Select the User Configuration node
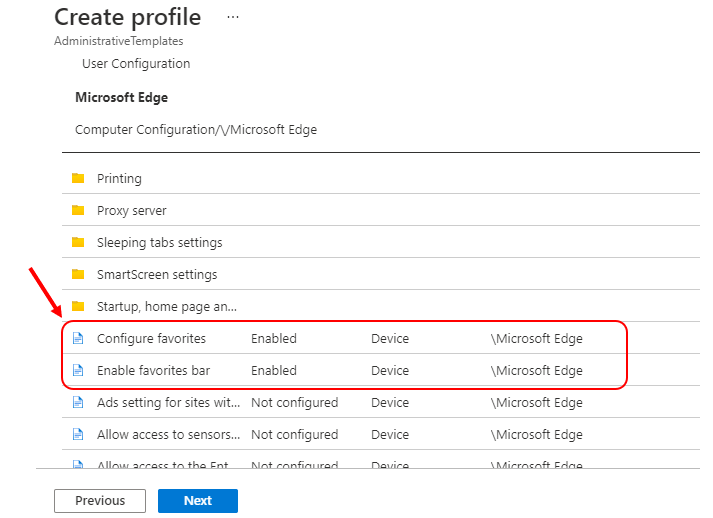Screen dimensions: 713x518 [x=136, y=64]
